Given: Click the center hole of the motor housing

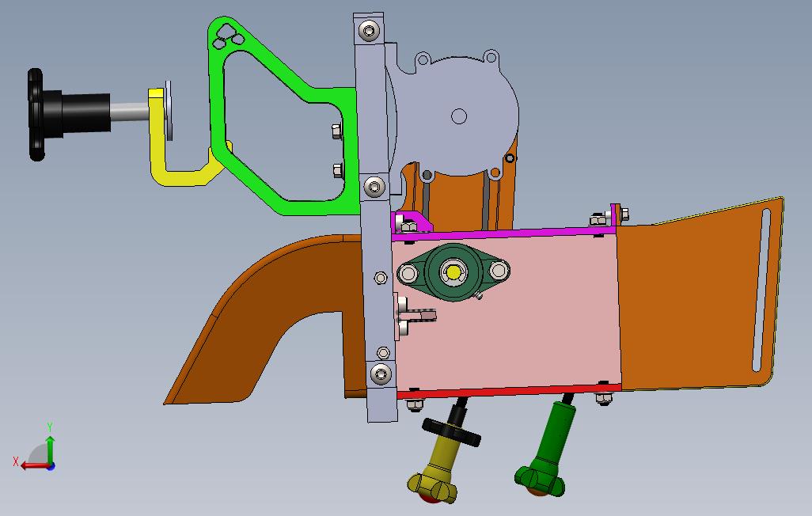Looking at the screenshot, I should click(x=459, y=116).
